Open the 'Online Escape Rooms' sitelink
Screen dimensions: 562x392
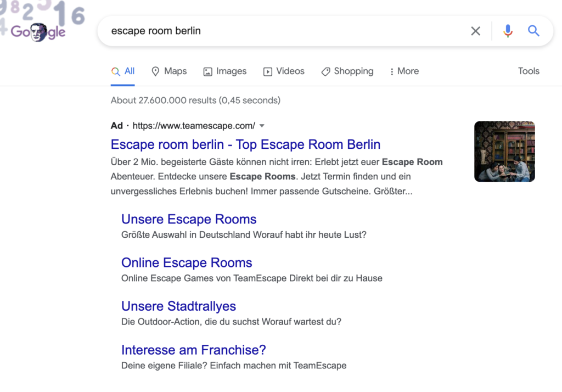pyautogui.click(x=187, y=263)
